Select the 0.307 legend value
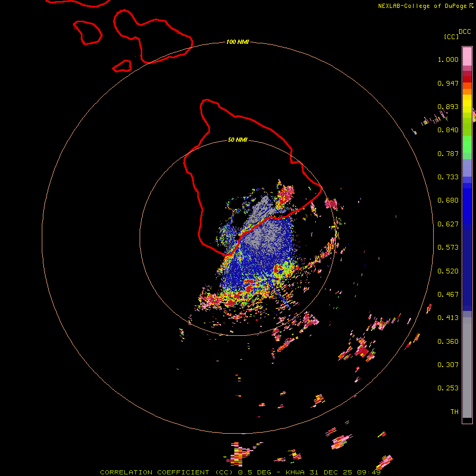This screenshot has width=476, height=476. pyautogui.click(x=448, y=364)
